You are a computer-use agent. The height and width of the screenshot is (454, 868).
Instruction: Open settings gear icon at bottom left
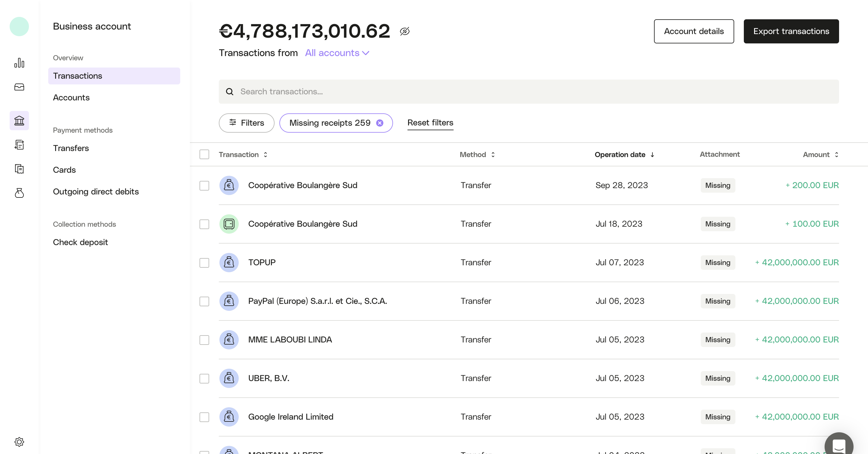tap(19, 442)
